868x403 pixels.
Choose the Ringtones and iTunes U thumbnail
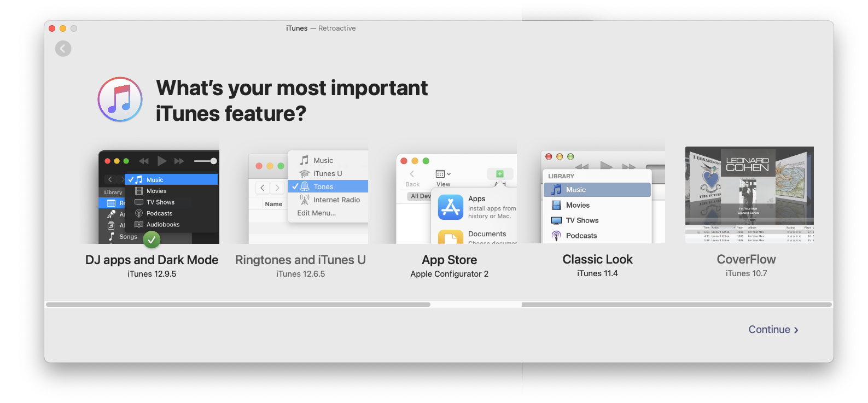point(308,197)
